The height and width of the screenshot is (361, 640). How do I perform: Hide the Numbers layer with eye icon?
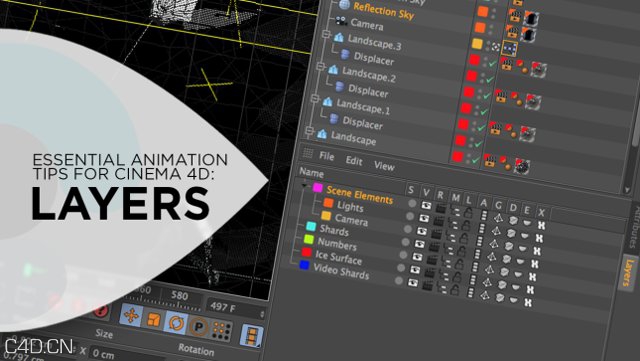417,257
